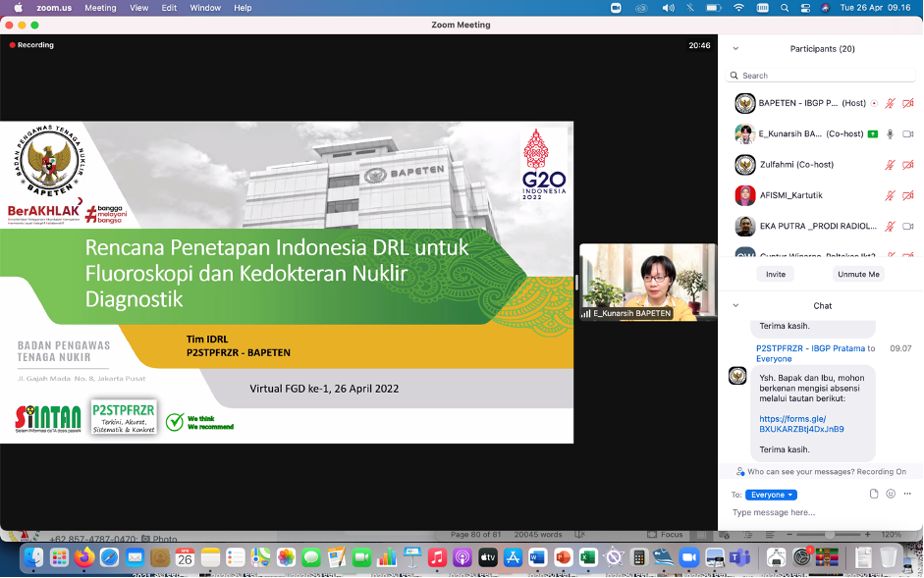Image resolution: width=924 pixels, height=578 pixels.
Task: Click zoom-in plus in Word status bar
Action: pyautogui.click(x=867, y=535)
